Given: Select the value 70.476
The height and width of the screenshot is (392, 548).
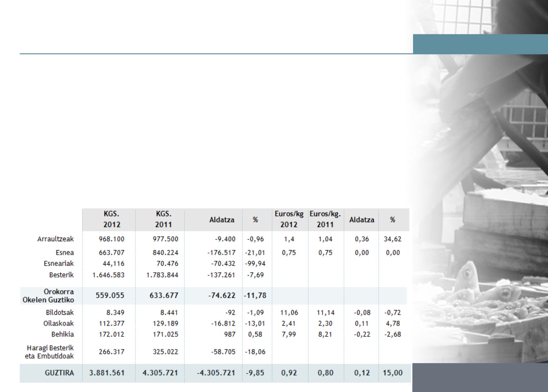Looking at the screenshot, I should click(167, 263).
